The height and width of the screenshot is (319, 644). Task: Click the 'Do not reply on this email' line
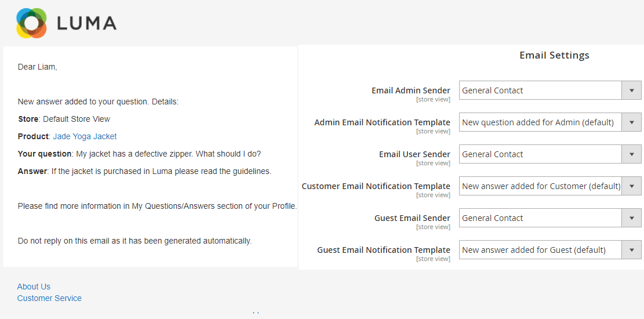click(x=134, y=241)
